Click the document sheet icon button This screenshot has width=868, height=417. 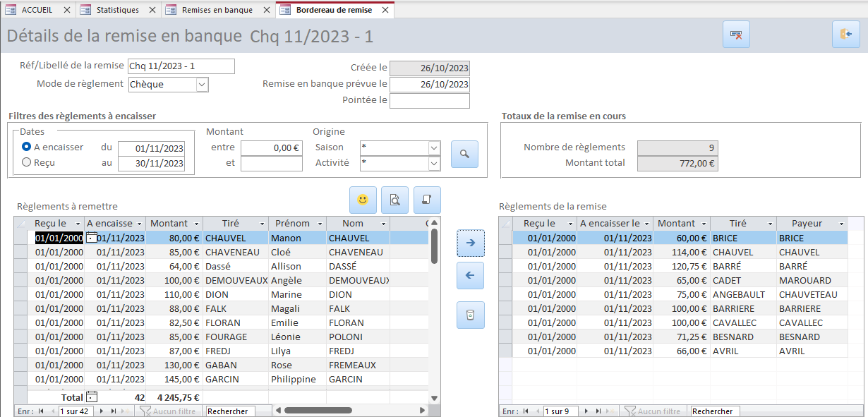(427, 200)
